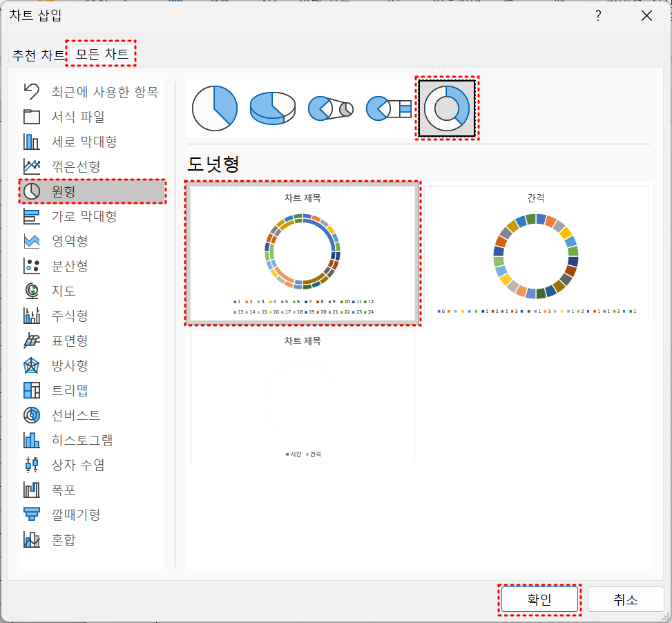Select 깔때기형 funnel chart category

pyautogui.click(x=75, y=515)
